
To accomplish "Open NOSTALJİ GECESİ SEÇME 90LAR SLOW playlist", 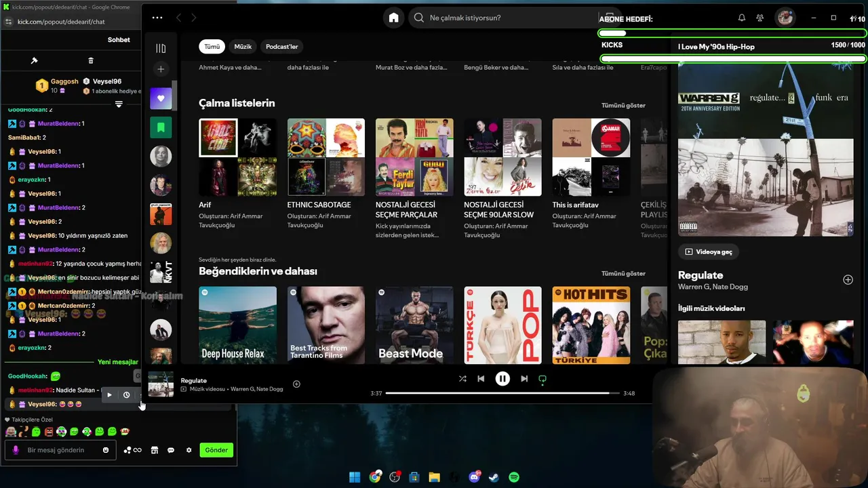I will pyautogui.click(x=502, y=178).
